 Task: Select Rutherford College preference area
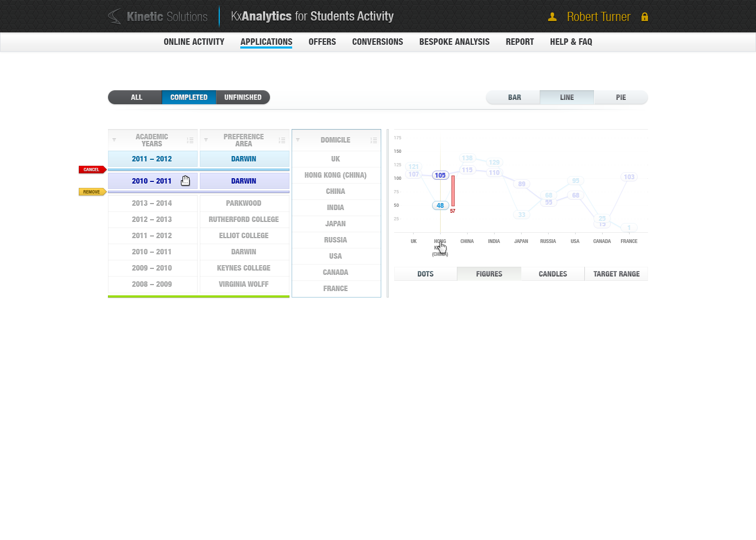[244, 219]
